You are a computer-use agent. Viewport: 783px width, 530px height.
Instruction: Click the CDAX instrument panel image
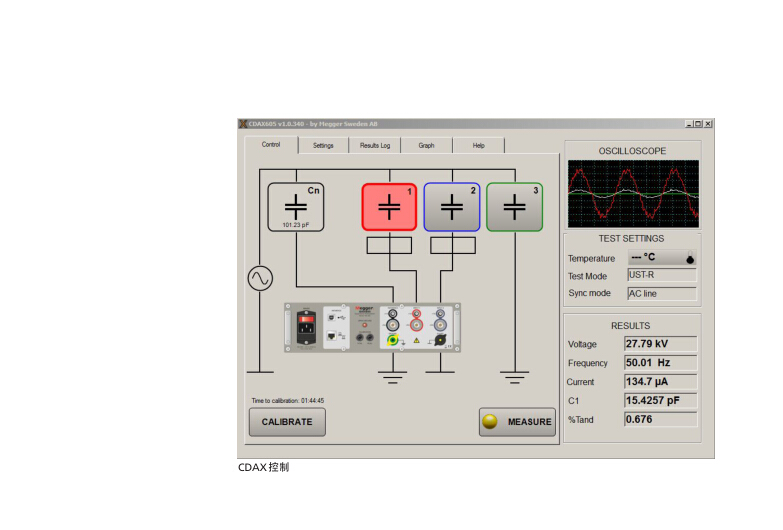pyautogui.click(x=373, y=328)
